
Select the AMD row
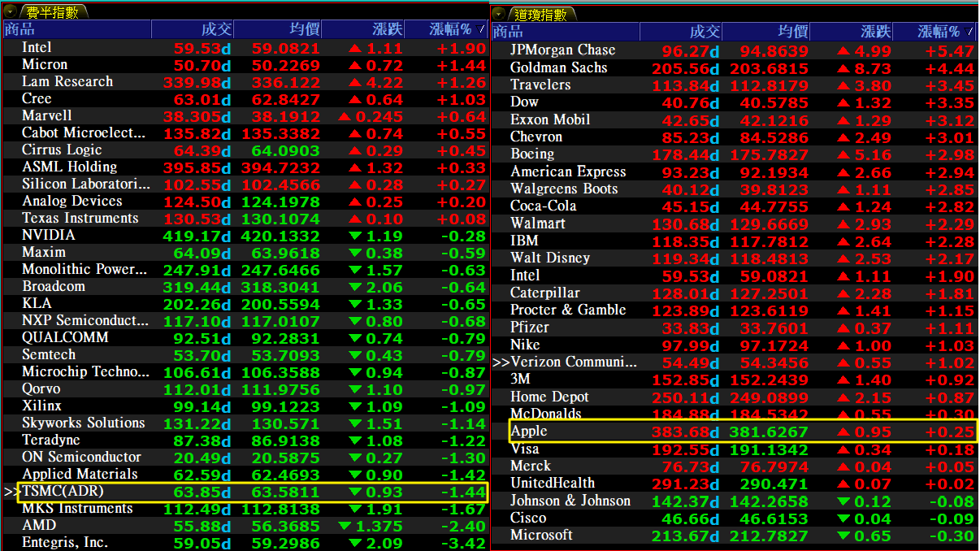[x=245, y=526]
